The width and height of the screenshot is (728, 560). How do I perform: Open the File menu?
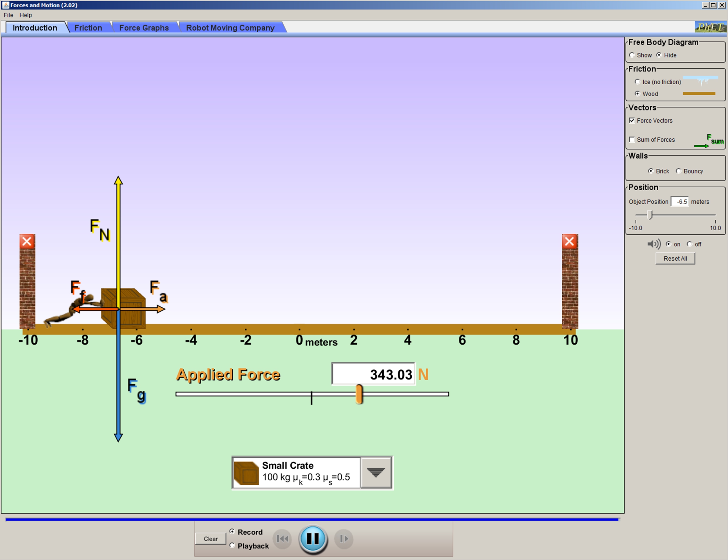click(x=8, y=15)
